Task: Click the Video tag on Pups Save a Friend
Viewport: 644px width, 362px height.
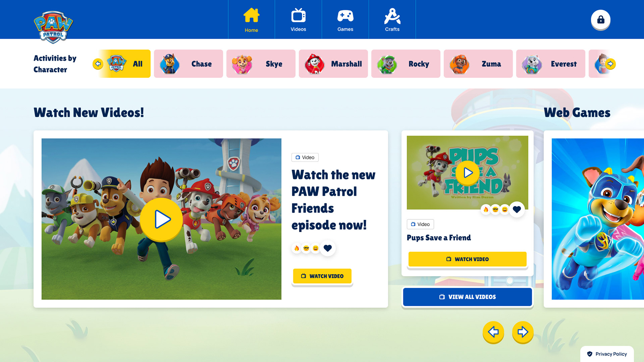Action: click(x=420, y=224)
